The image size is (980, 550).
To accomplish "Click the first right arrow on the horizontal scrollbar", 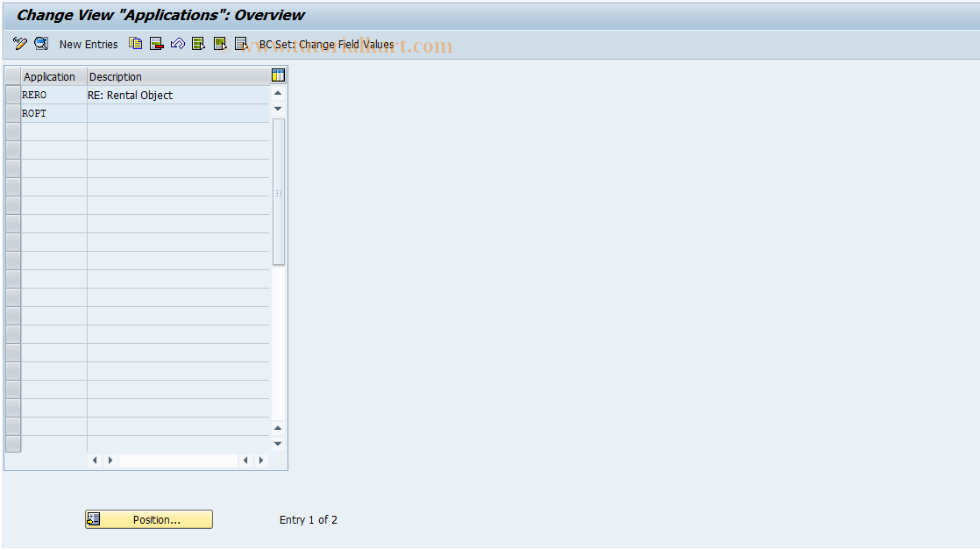I will click(110, 461).
